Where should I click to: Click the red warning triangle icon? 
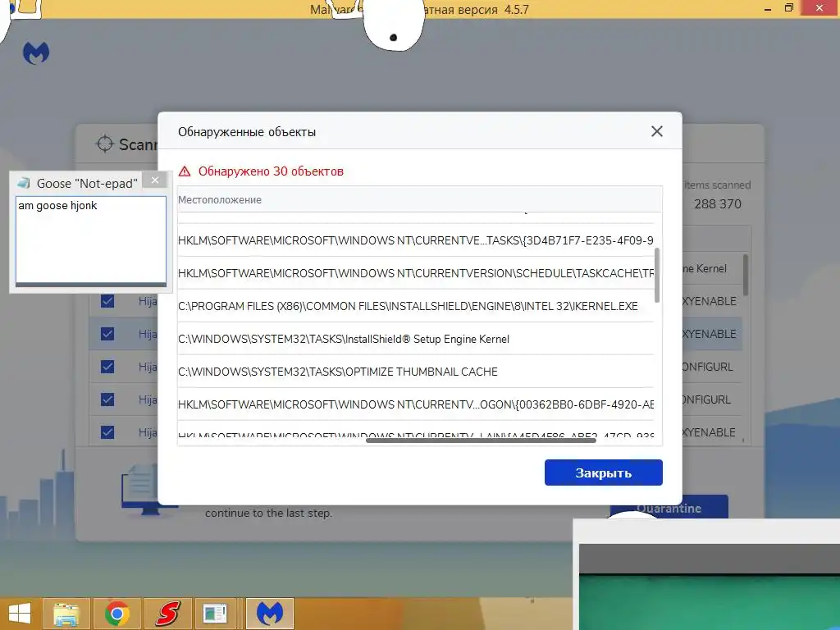tap(185, 171)
